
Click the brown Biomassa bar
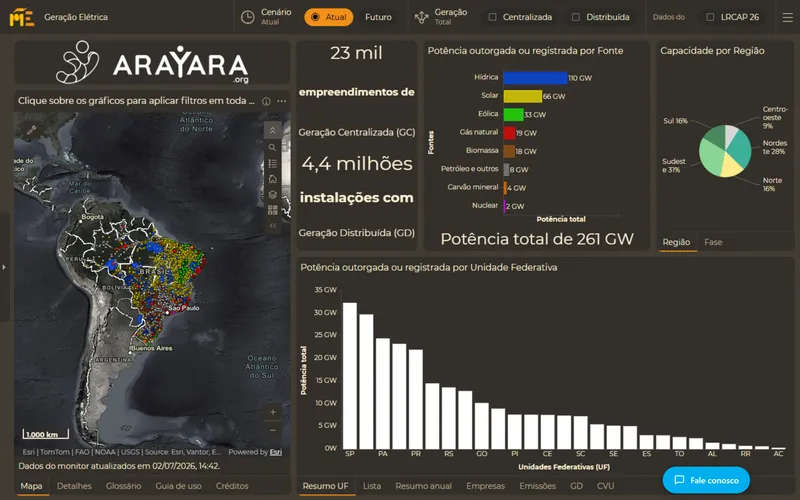[x=509, y=152]
